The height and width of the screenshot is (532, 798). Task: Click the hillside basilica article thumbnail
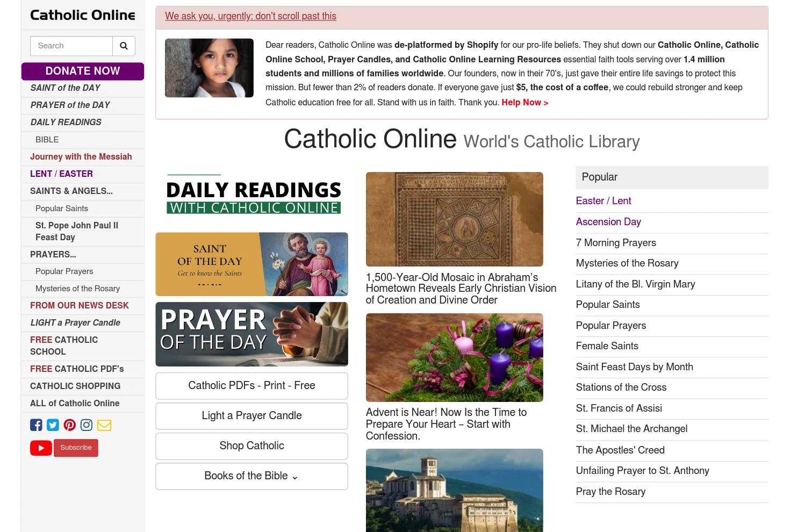click(454, 490)
